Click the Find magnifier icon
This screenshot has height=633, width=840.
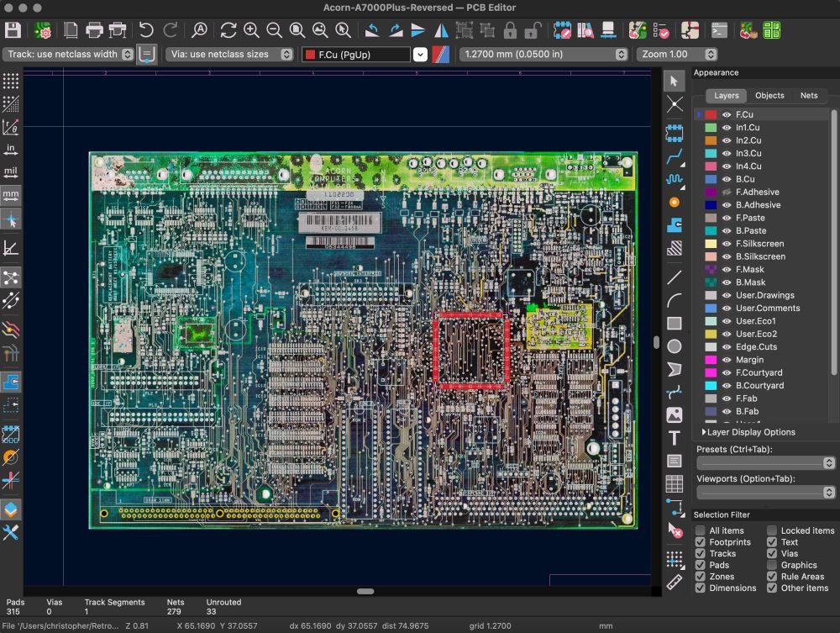click(x=199, y=30)
